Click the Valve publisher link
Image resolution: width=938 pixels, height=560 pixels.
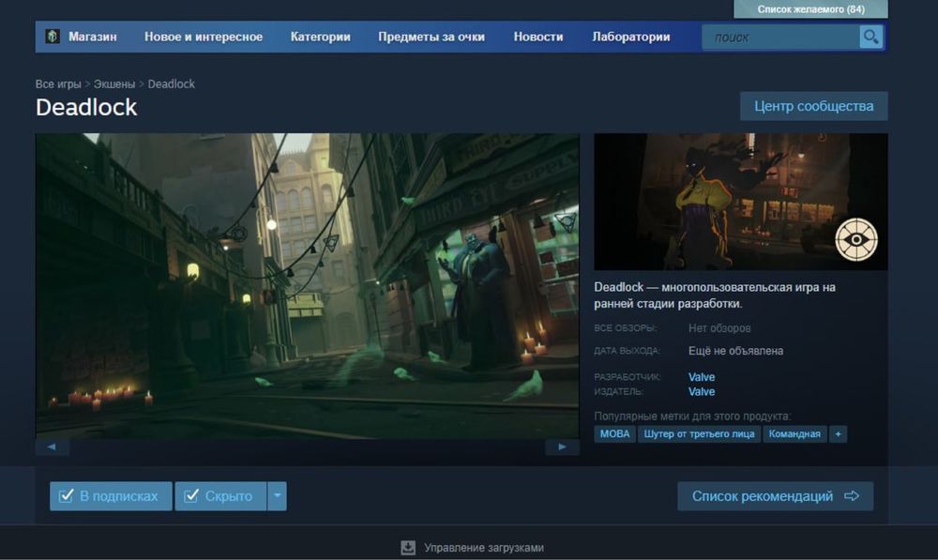pyautogui.click(x=701, y=391)
